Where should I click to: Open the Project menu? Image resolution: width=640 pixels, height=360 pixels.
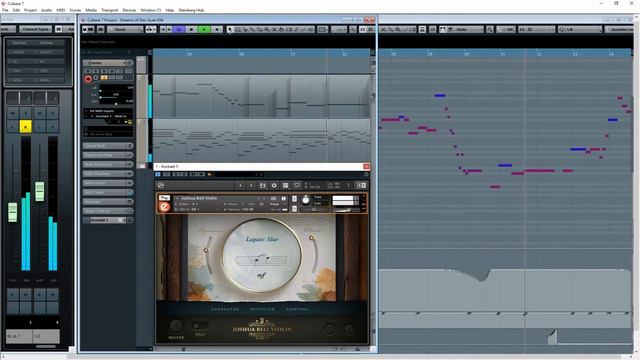31,10
